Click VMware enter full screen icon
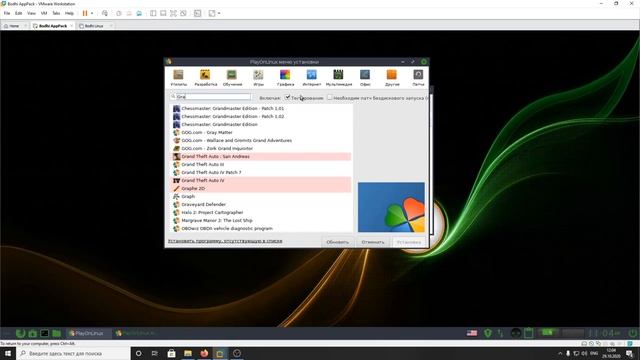 coord(173,13)
